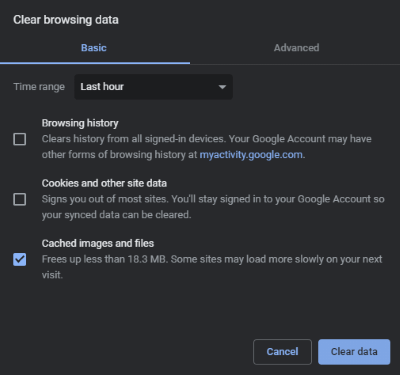Image resolution: width=400 pixels, height=375 pixels.
Task: Click the 'Clears history from all signed-in devices' description
Action: click(206, 147)
